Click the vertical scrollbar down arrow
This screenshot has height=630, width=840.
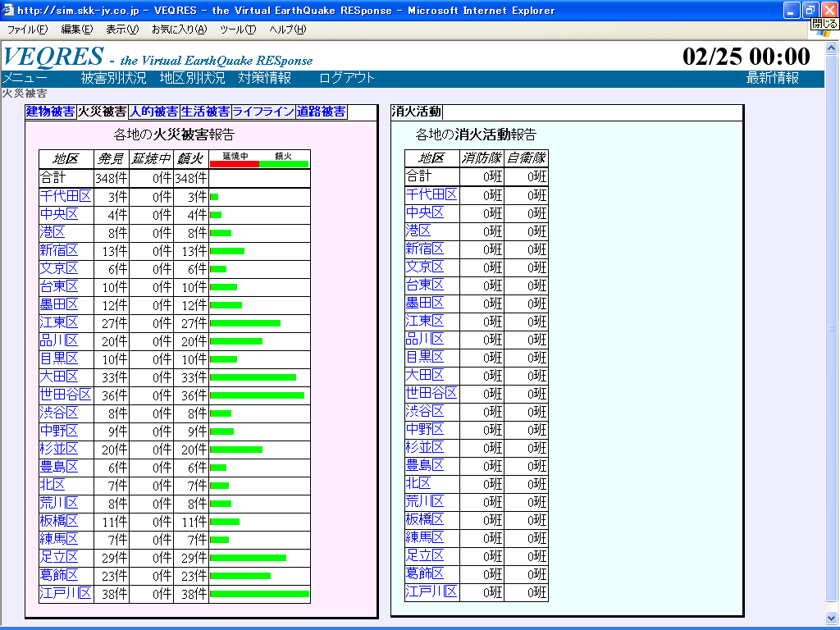[832, 617]
